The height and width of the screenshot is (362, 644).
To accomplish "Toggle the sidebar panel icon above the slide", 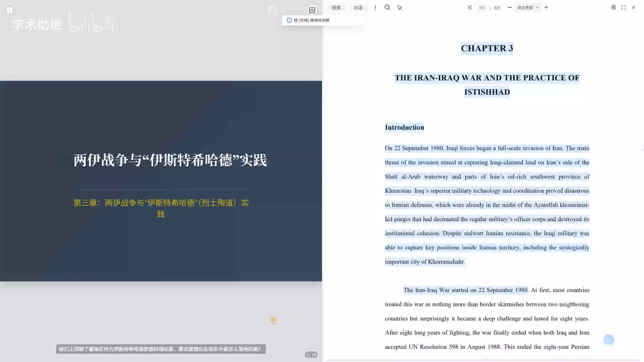I will [x=272, y=10].
